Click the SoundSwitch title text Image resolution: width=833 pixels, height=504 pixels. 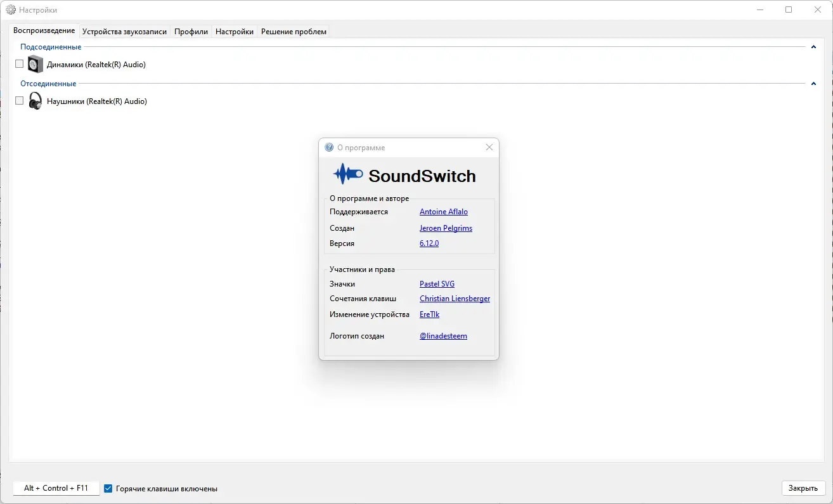[422, 176]
